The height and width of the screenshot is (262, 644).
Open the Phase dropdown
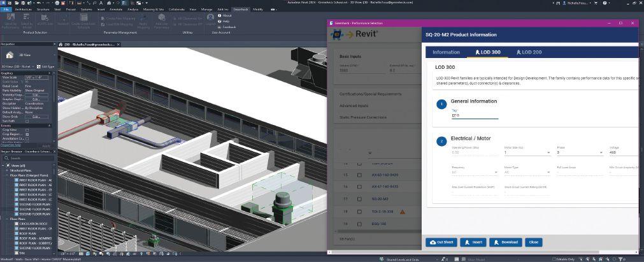click(x=580, y=152)
